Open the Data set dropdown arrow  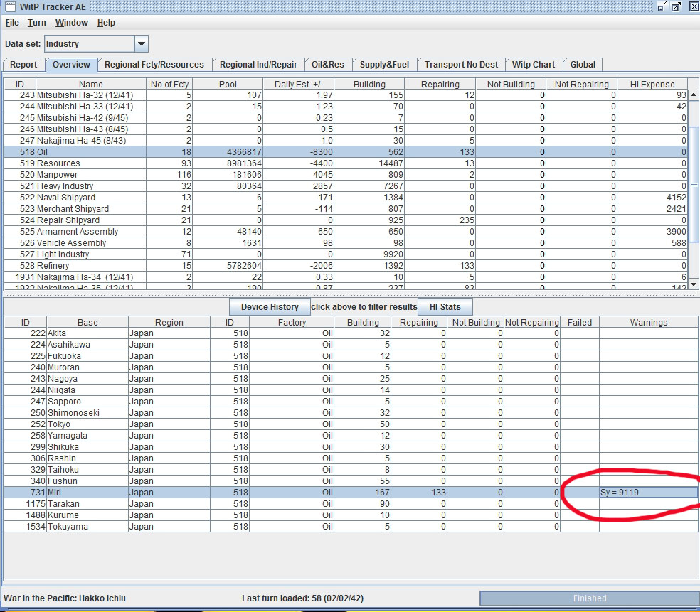(141, 44)
